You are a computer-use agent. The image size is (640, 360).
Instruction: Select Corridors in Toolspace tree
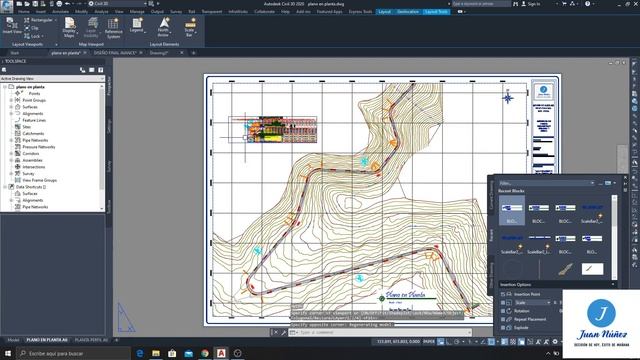(x=31, y=154)
